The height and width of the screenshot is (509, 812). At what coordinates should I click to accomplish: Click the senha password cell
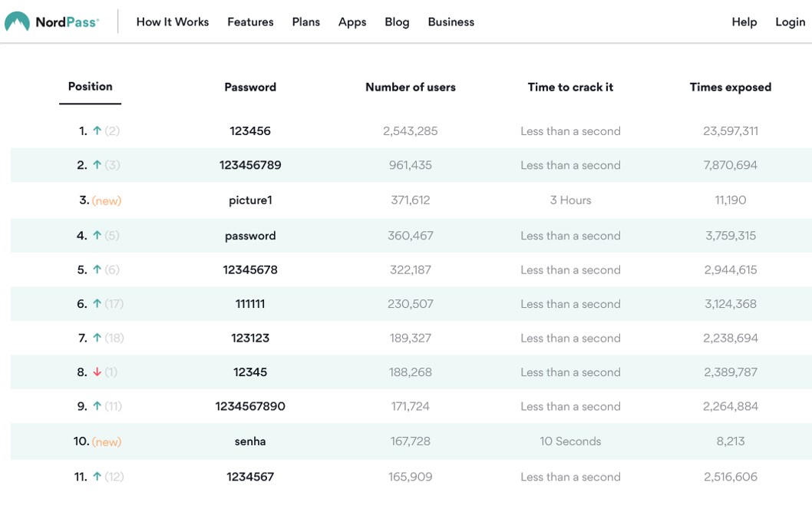250,441
